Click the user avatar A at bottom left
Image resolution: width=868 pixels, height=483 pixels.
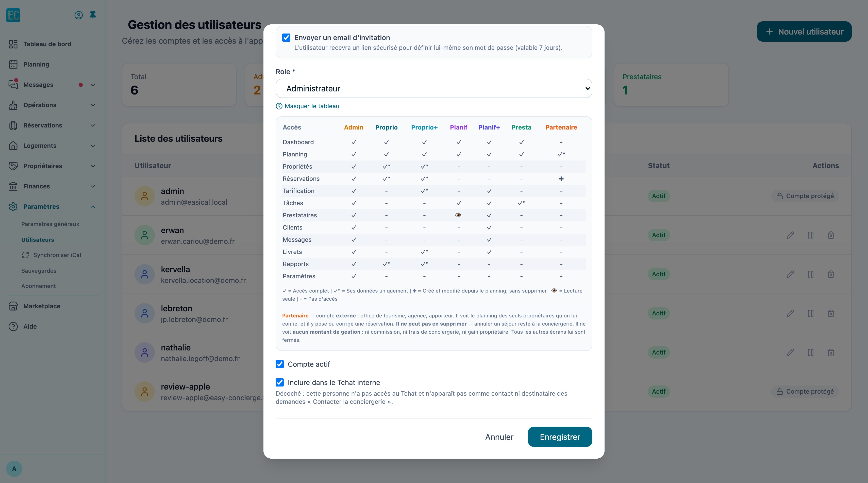coord(14,469)
